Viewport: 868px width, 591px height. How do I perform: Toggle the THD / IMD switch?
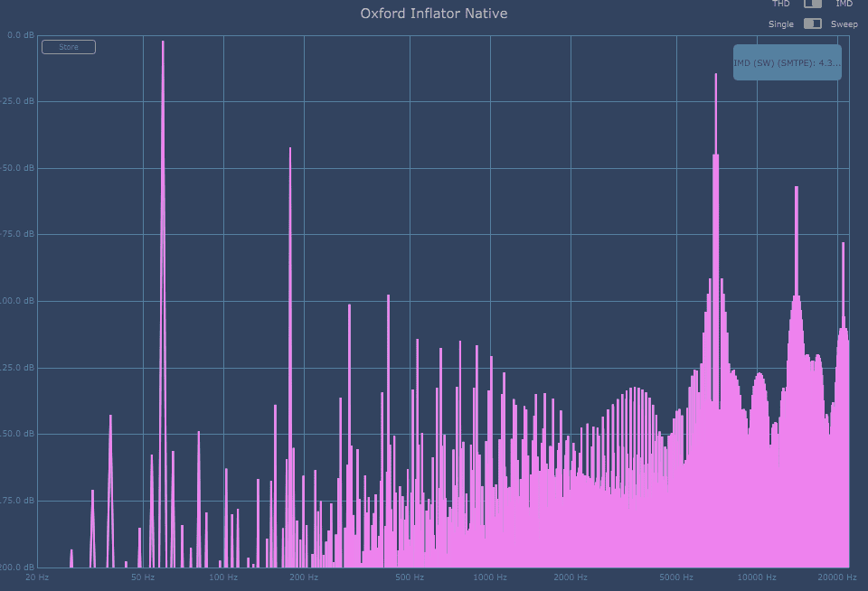pyautogui.click(x=813, y=4)
